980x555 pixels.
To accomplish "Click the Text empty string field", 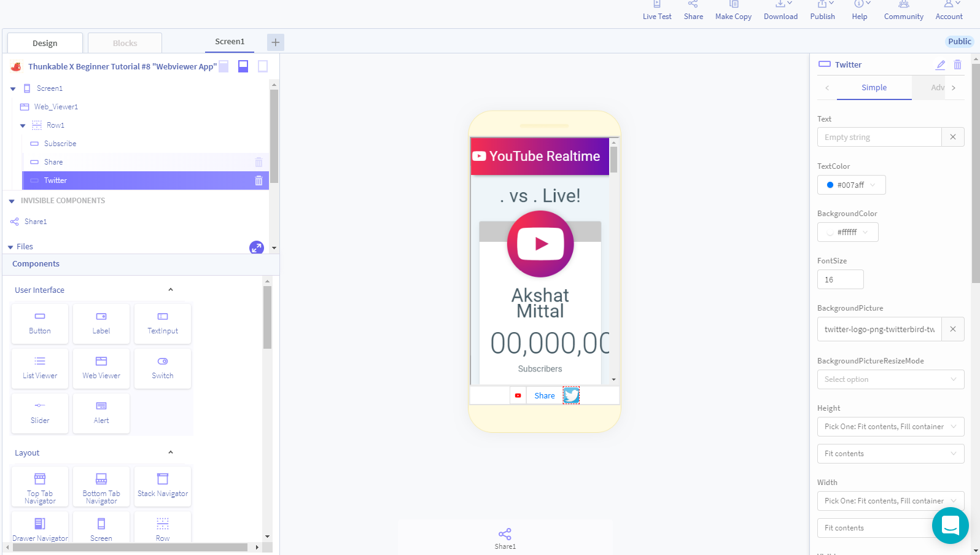I will click(x=879, y=137).
